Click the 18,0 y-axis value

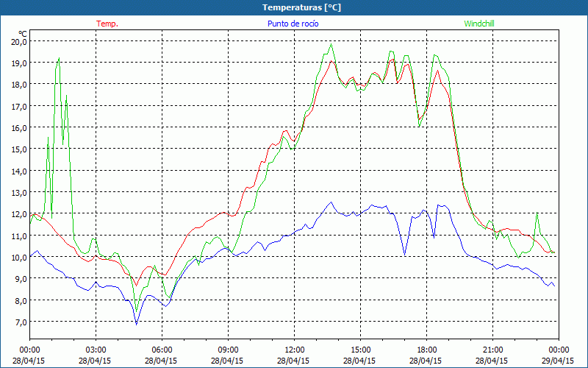tap(19, 85)
